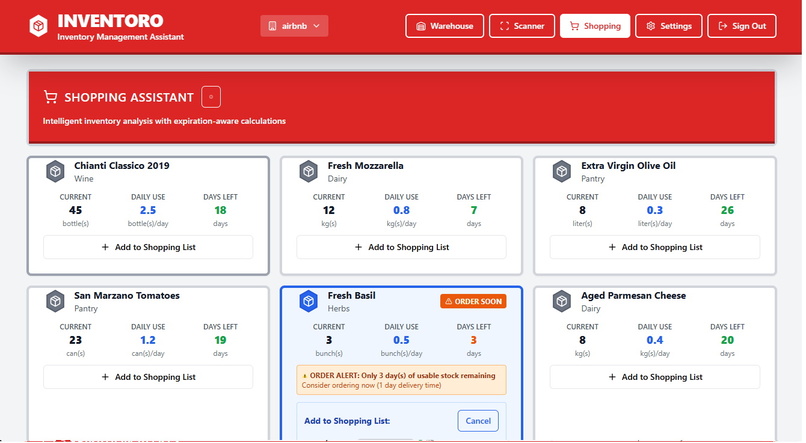This screenshot has height=443, width=806.
Task: Click the Inventoro cube logo icon
Action: point(39,26)
